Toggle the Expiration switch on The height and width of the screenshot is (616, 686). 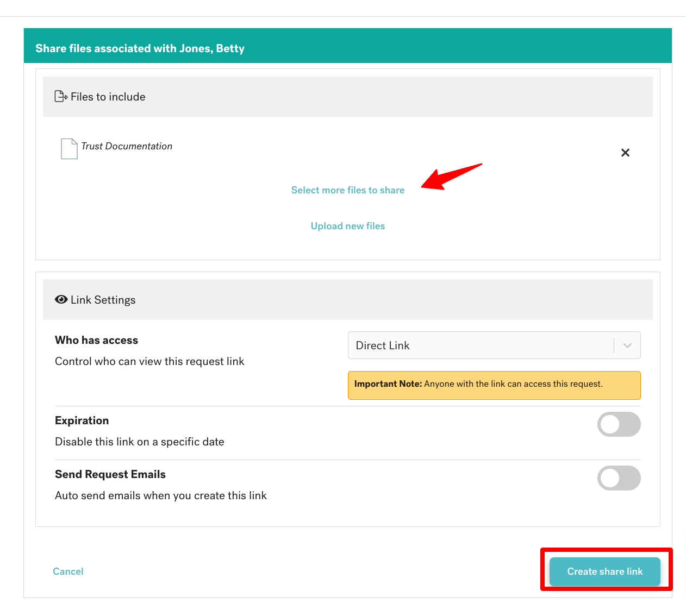tap(619, 424)
